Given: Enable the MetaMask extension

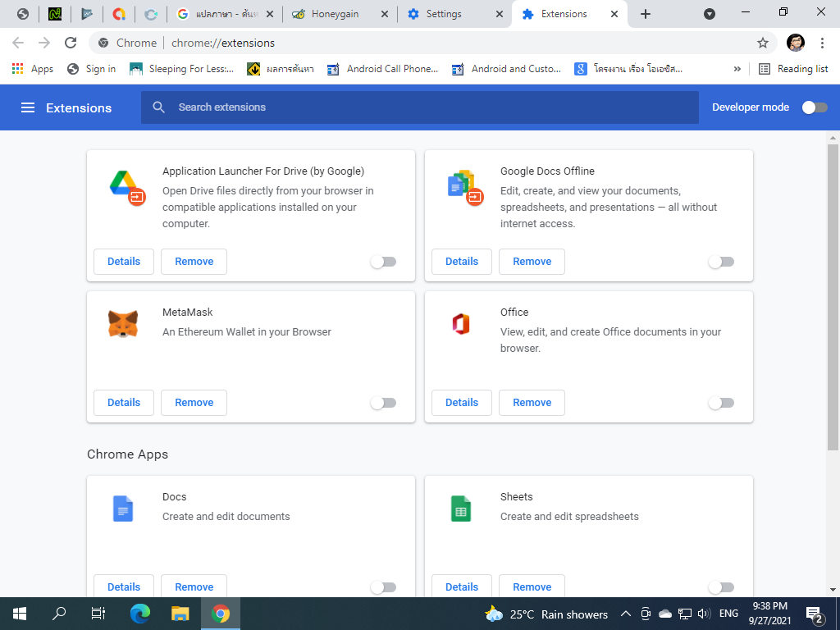Looking at the screenshot, I should point(384,403).
